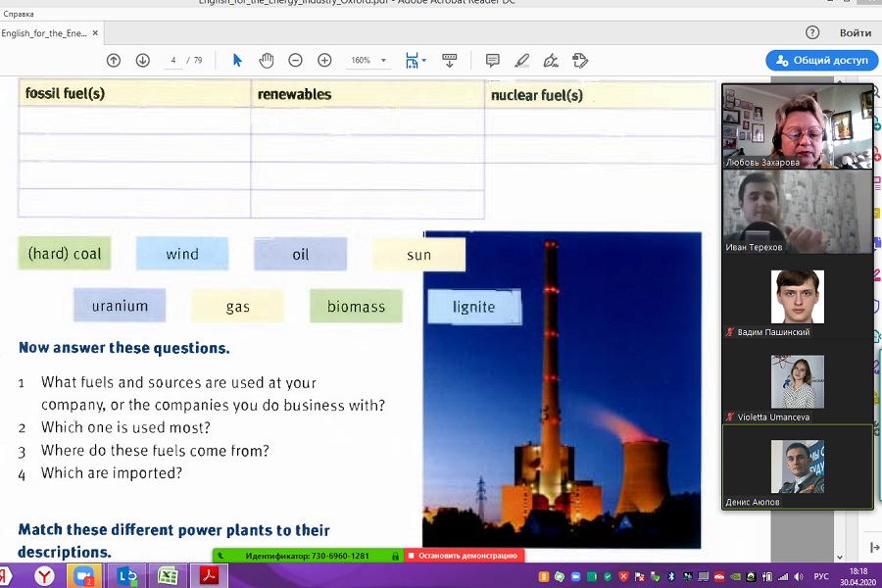882x588 pixels.
Task: Open the blue L app on taskbar
Action: click(126, 576)
